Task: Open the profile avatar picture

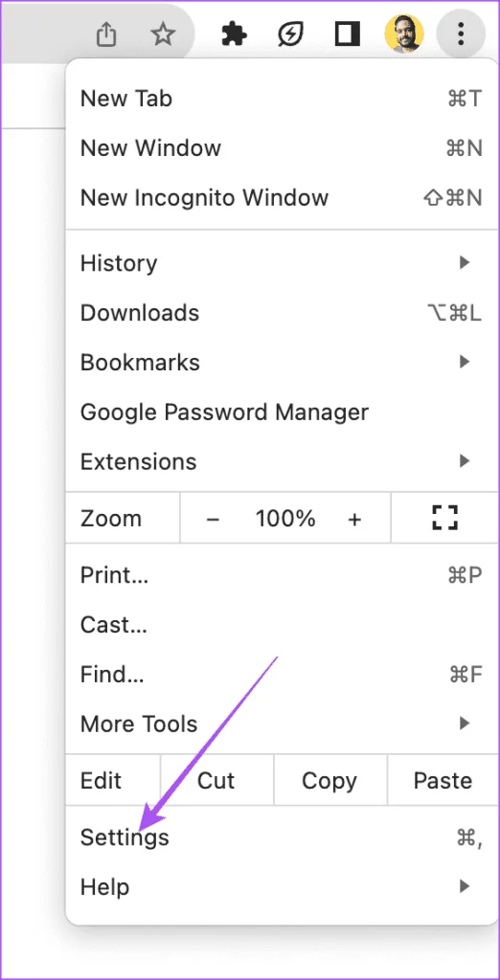Action: [x=403, y=33]
